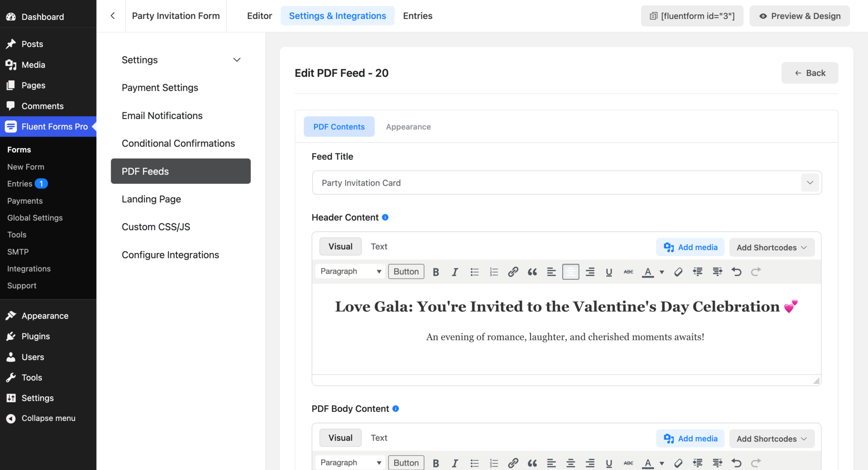The height and width of the screenshot is (470, 868).
Task: Expand Add Shortcodes in PDF Body Content
Action: 772,439
